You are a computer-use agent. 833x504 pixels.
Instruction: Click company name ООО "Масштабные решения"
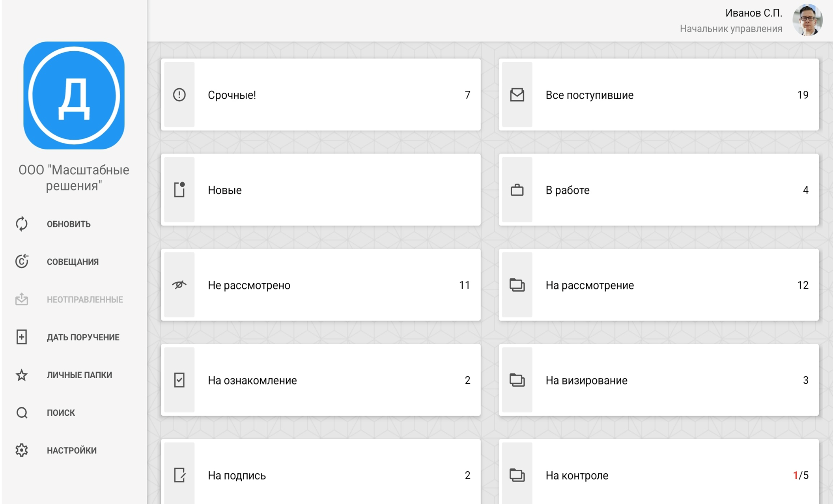[x=74, y=177]
